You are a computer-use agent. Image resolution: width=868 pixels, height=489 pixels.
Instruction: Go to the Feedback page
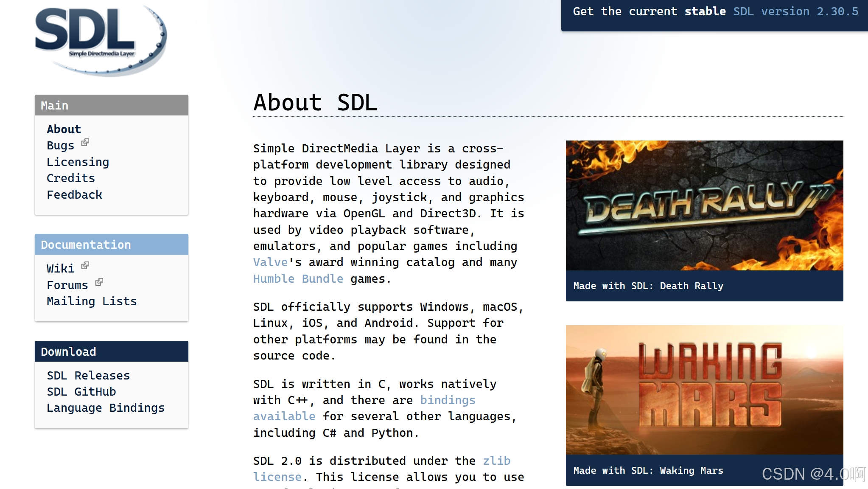click(74, 194)
